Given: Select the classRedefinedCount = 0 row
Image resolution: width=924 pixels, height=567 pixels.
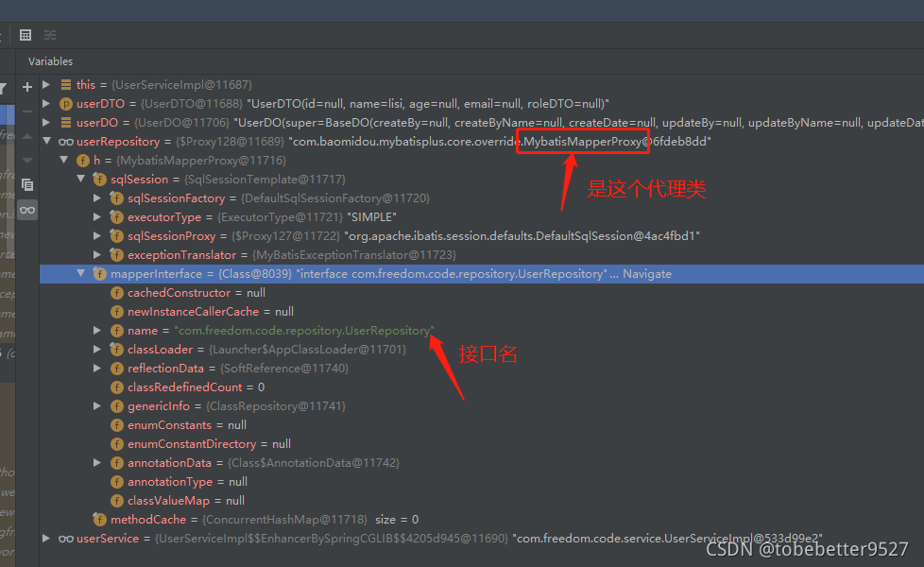Looking at the screenshot, I should (x=482, y=387).
